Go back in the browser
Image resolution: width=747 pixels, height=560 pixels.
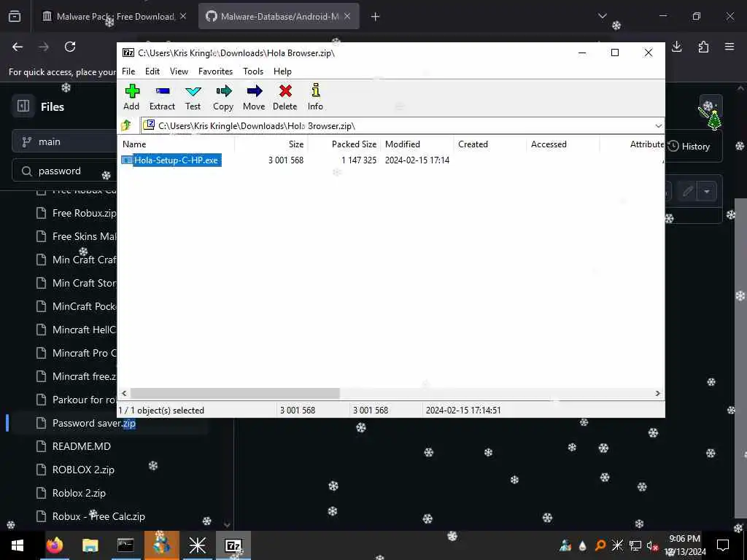pyautogui.click(x=18, y=47)
